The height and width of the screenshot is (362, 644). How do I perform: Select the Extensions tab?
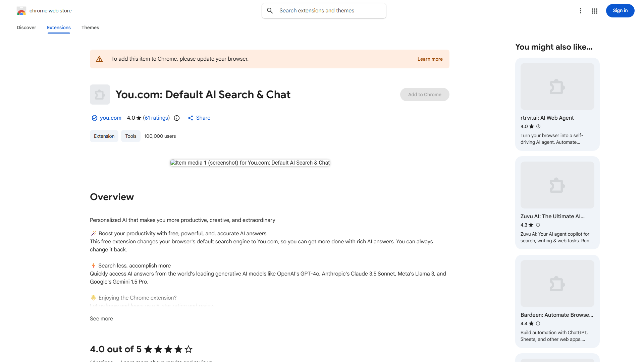(59, 27)
